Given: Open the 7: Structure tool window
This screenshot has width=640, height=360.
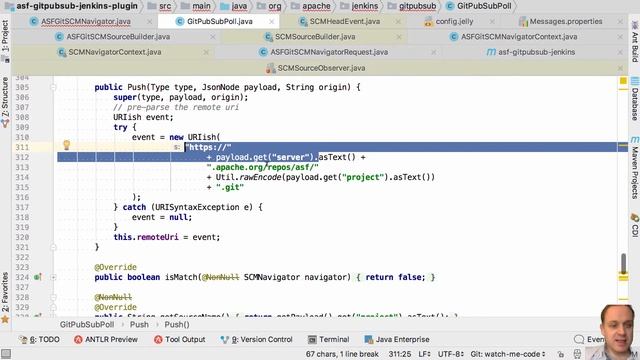Looking at the screenshot, I should (x=5, y=102).
